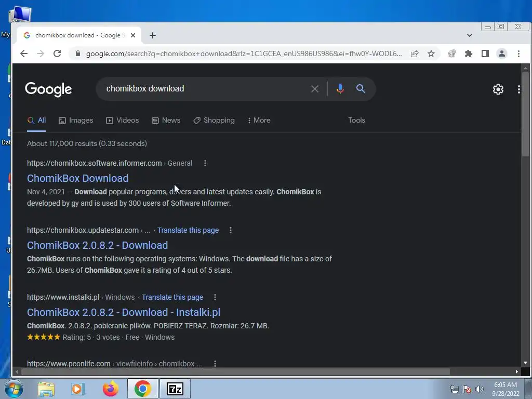Click the address bar URL
This screenshot has width=532, height=399.
(x=244, y=54)
